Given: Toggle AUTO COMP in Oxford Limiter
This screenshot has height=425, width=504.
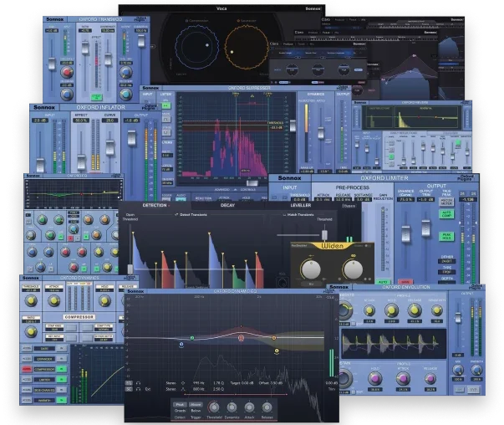Looking at the screenshot, I should (x=446, y=214).
